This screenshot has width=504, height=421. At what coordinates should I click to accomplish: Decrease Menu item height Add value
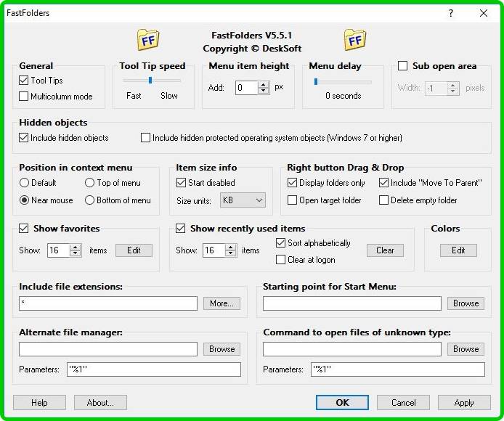[x=264, y=91]
